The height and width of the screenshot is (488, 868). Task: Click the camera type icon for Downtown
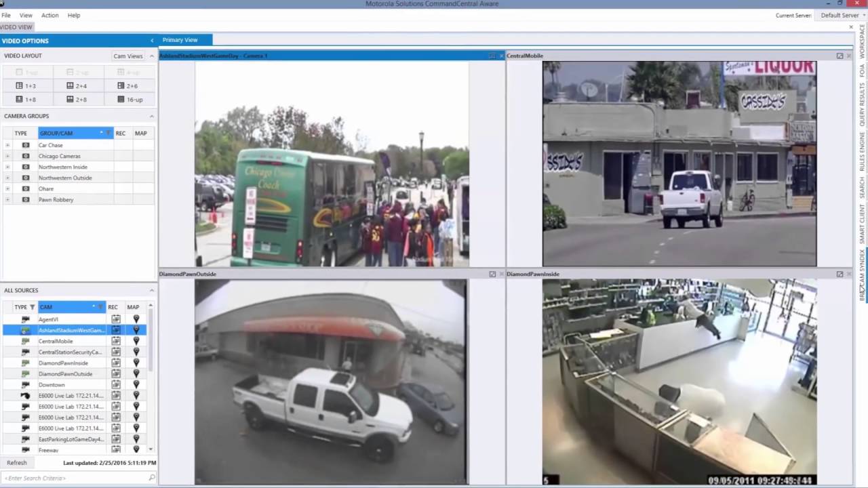[x=25, y=384]
